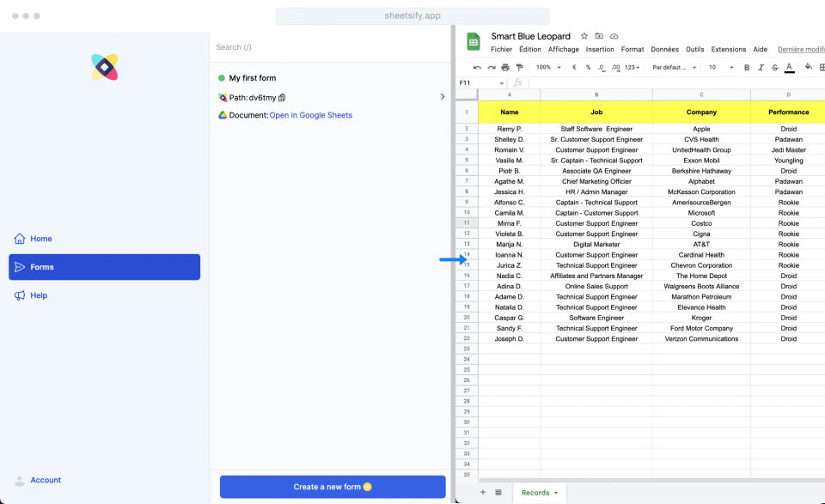Open the fill color picker
Image resolution: width=825 pixels, height=504 pixels.
pos(809,67)
